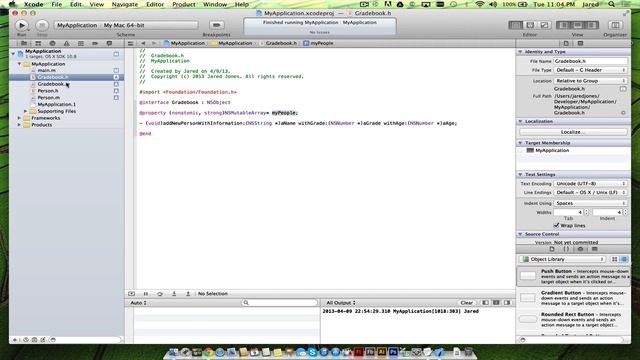Select Person.h in the navigator
This screenshot has height=360, width=640.
[48, 91]
